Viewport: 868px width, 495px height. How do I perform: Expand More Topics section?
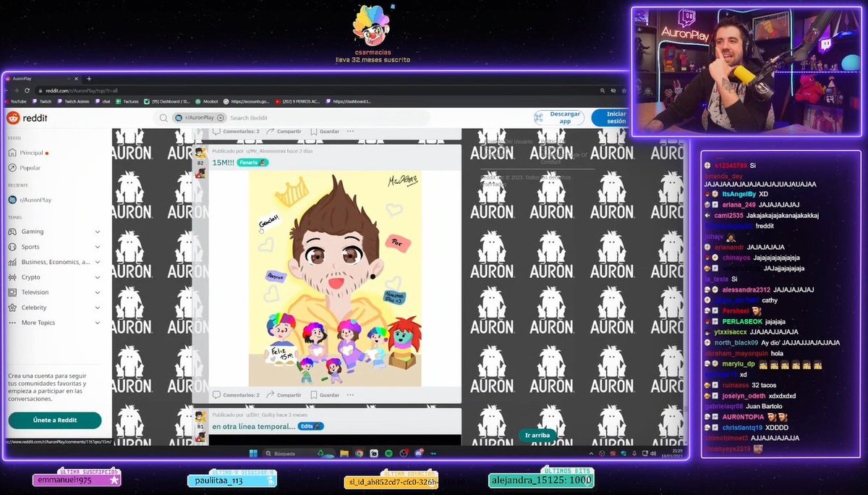[98, 323]
